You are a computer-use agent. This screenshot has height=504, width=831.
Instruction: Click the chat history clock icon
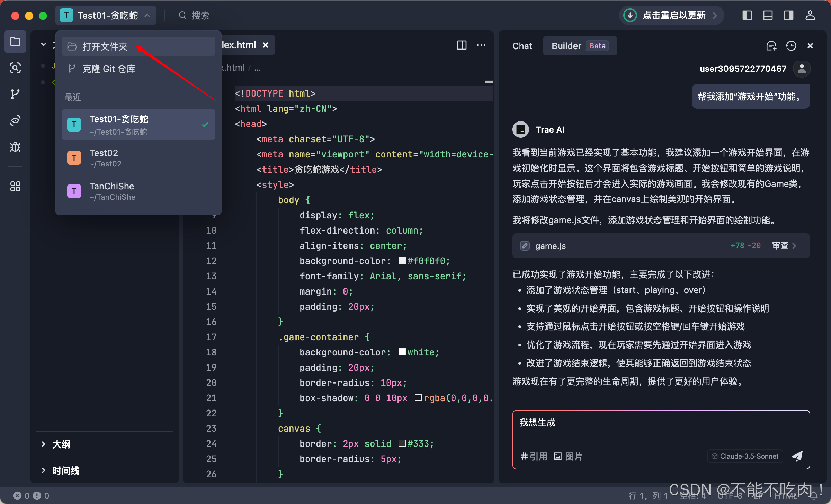point(791,46)
